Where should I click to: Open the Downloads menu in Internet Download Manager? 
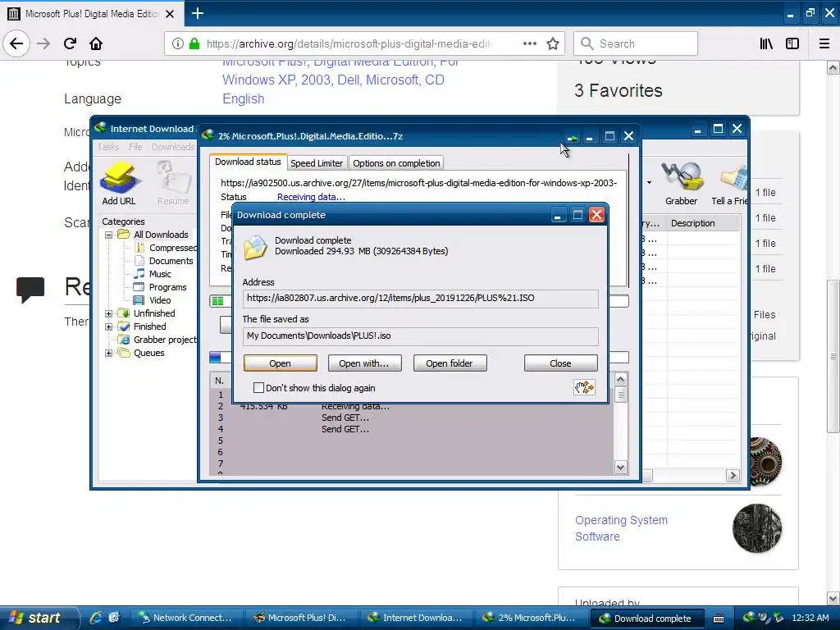(x=173, y=147)
